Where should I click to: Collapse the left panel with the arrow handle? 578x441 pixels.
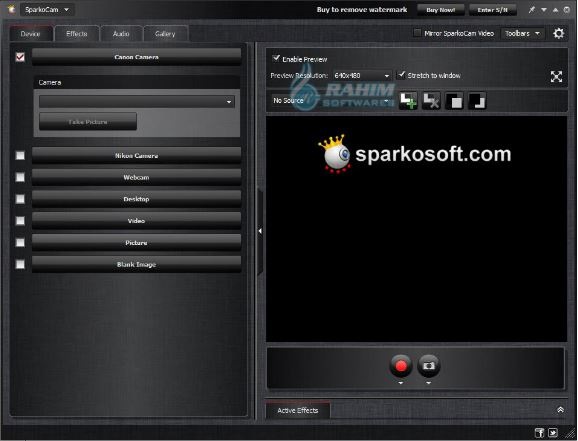pyautogui.click(x=260, y=231)
